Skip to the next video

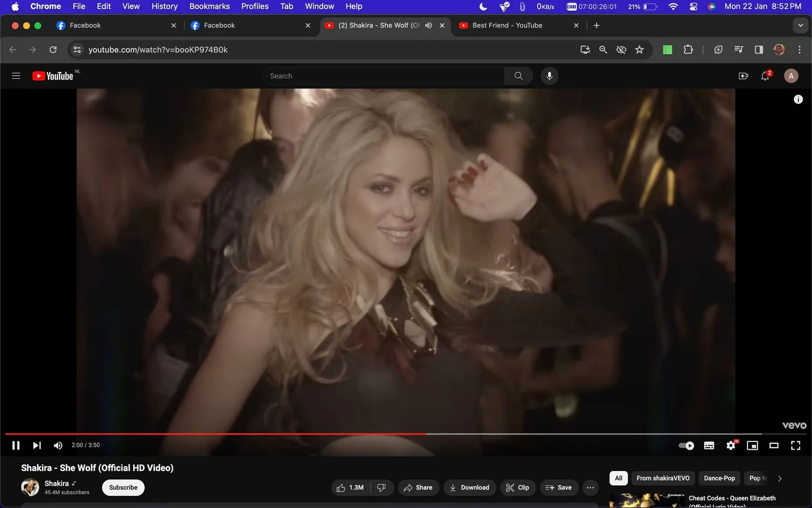click(36, 446)
